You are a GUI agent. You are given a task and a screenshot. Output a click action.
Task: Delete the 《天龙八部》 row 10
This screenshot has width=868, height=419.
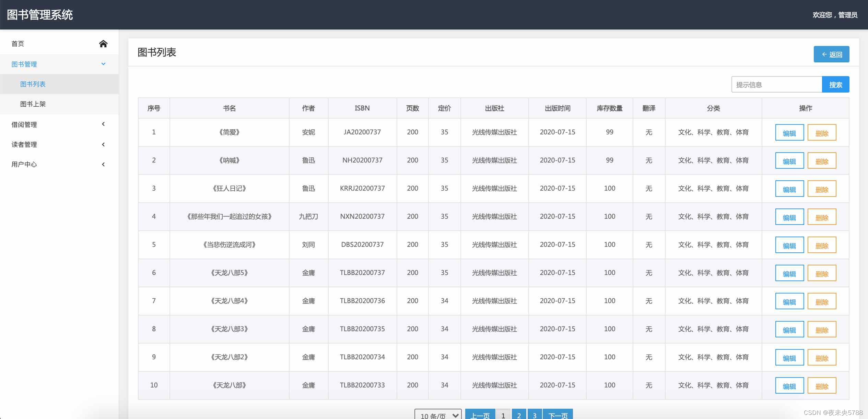coord(822,386)
